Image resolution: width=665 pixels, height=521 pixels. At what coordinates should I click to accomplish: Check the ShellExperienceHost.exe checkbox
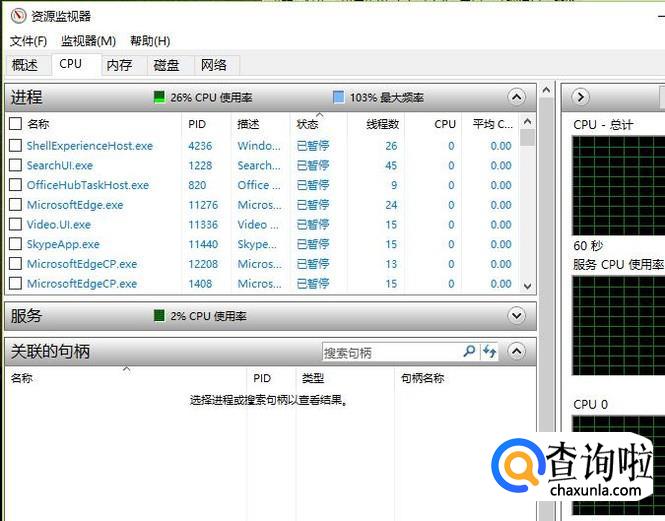(15, 146)
